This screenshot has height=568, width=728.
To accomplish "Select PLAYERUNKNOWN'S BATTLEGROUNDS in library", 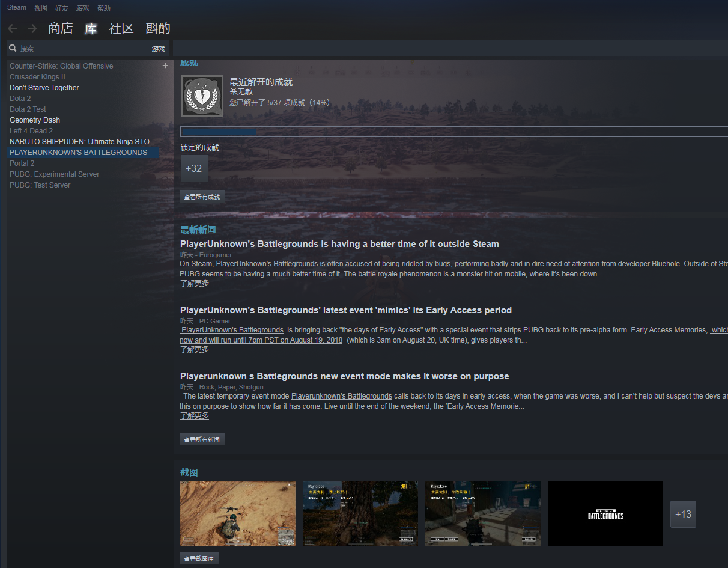I will 83,153.
